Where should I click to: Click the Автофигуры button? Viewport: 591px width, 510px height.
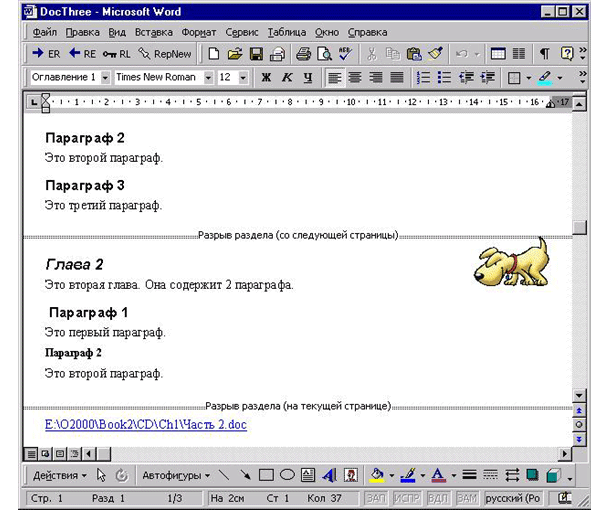(x=176, y=475)
